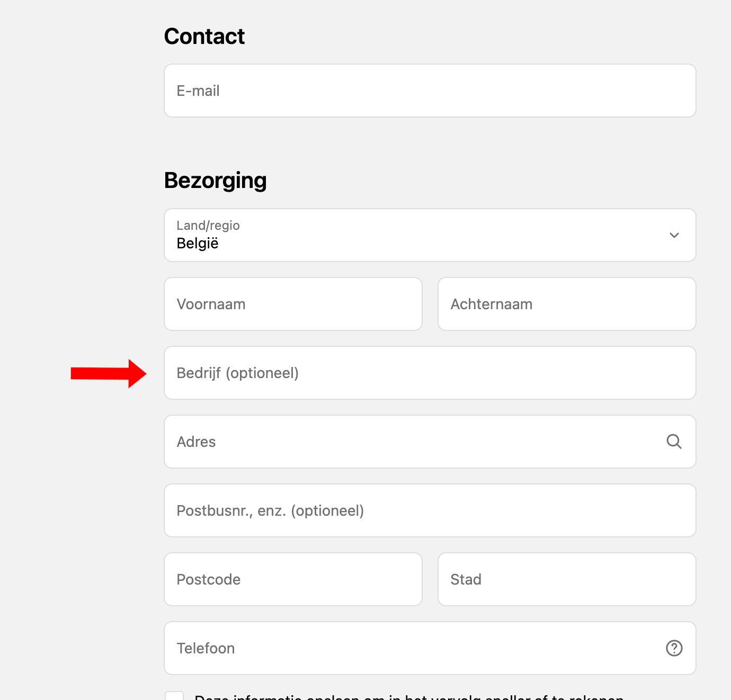Image resolution: width=731 pixels, height=700 pixels.
Task: Click the empty page margin beside E-mail field
Action: pyautogui.click(x=79, y=91)
